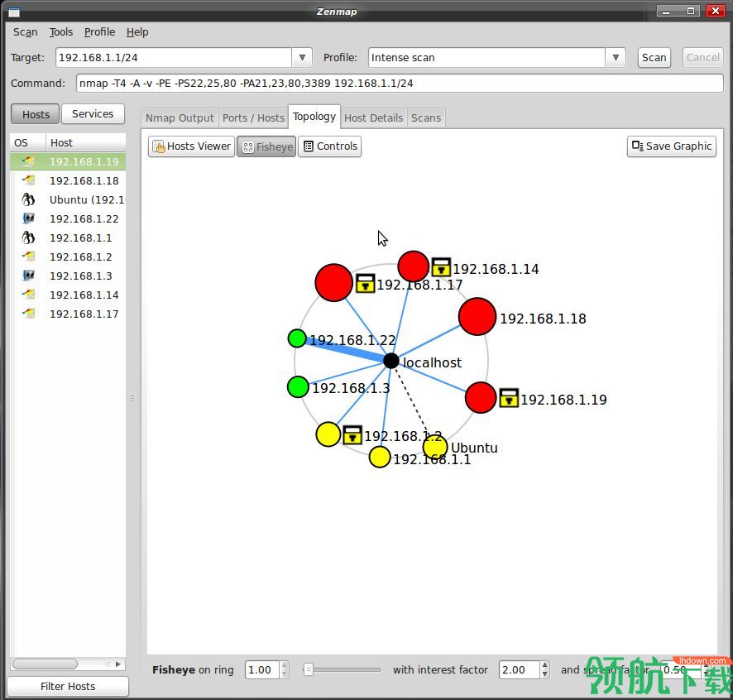
Task: Open the Scan menu
Action: point(26,31)
